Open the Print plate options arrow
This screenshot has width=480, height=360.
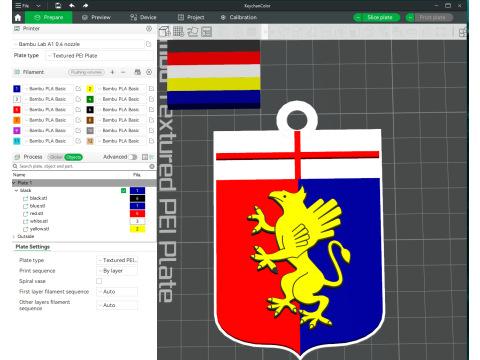click(x=410, y=17)
